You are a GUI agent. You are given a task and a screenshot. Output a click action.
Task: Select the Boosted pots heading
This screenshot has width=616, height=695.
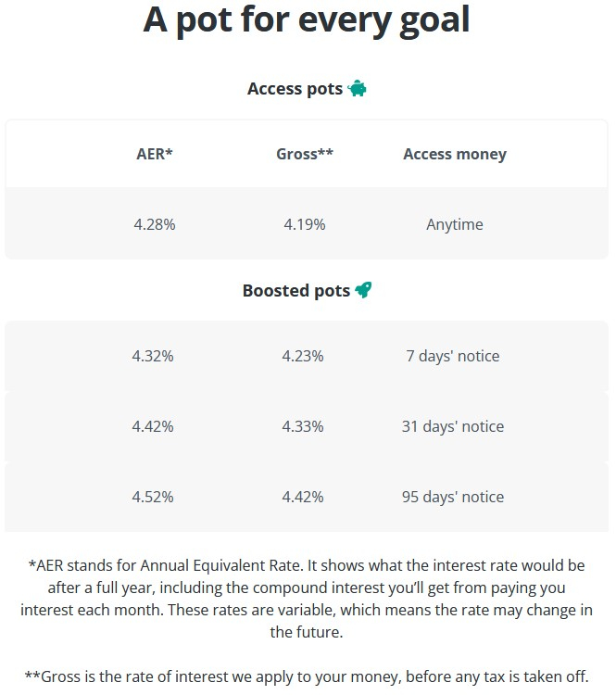pyautogui.click(x=296, y=291)
